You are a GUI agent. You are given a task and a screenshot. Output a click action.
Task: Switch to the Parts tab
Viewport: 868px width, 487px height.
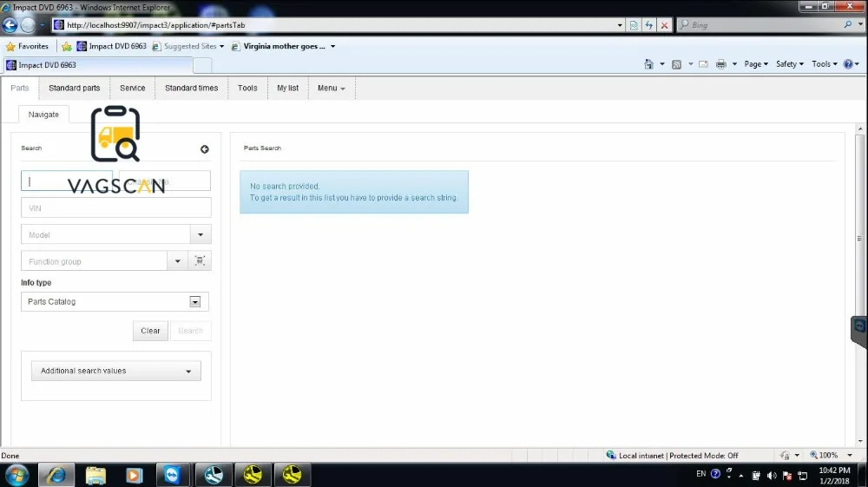coord(20,88)
